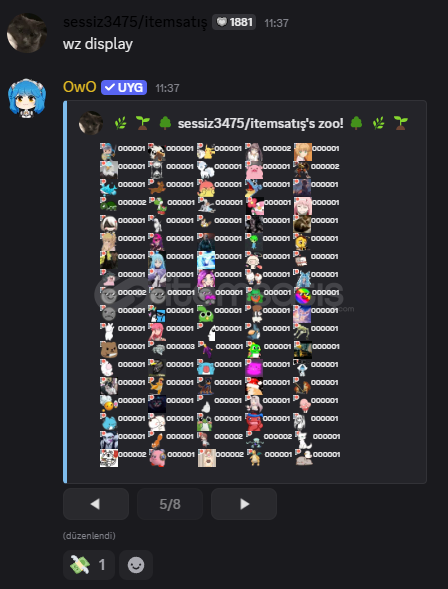
Task: Click the Pikachu animal icon in zoo grid
Action: (x=206, y=152)
